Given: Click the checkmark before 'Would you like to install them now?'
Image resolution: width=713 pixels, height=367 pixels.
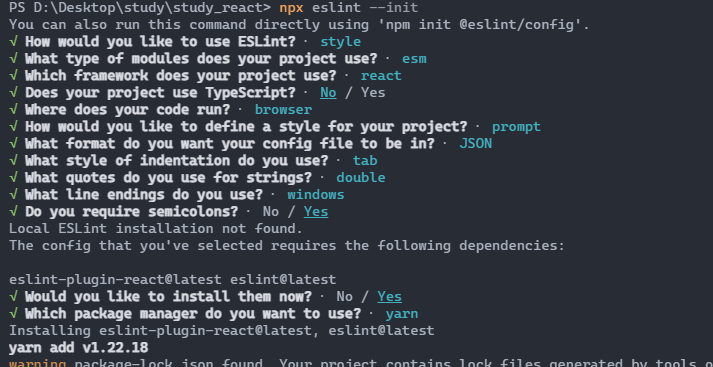Looking at the screenshot, I should click(13, 297).
